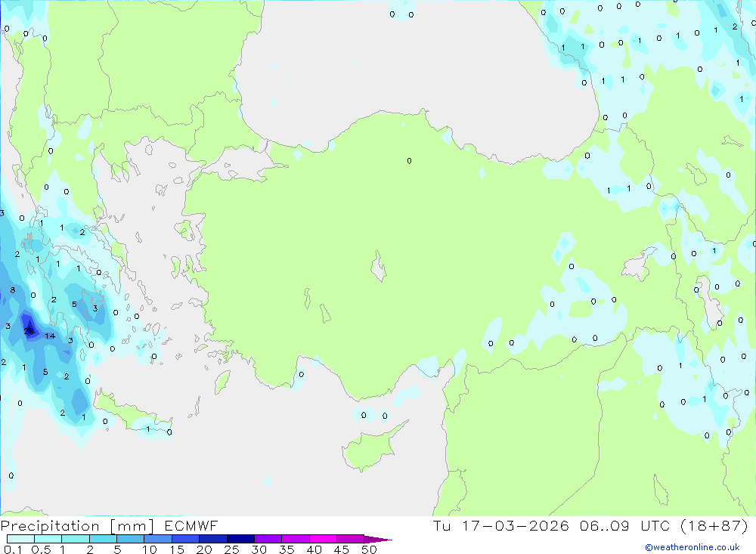
Task: Click the purple arrow tip above 50
Action: click(x=378, y=539)
